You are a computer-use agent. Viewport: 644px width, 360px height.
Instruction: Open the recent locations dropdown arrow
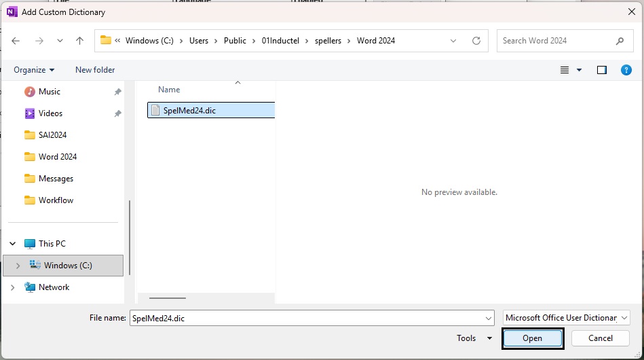pyautogui.click(x=60, y=41)
